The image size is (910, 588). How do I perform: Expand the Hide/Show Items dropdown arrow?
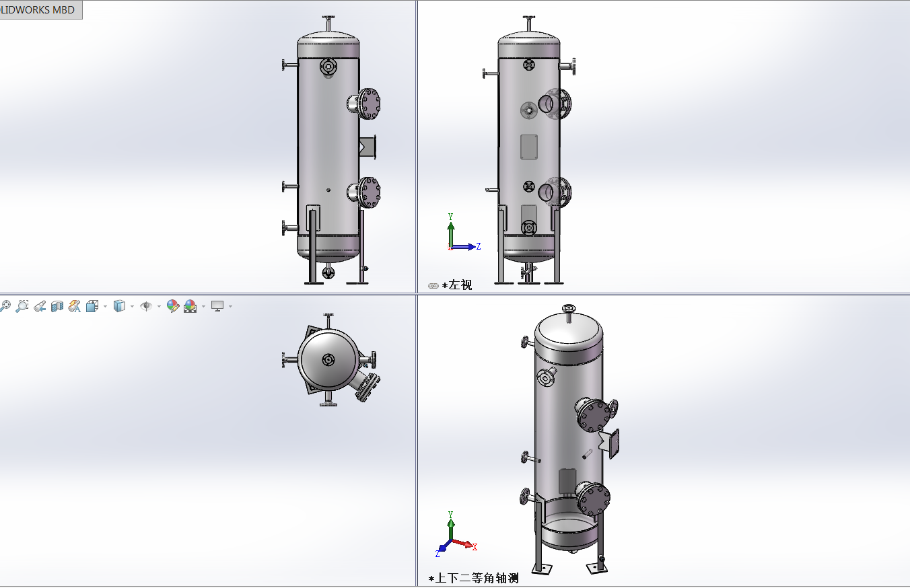coord(159,306)
